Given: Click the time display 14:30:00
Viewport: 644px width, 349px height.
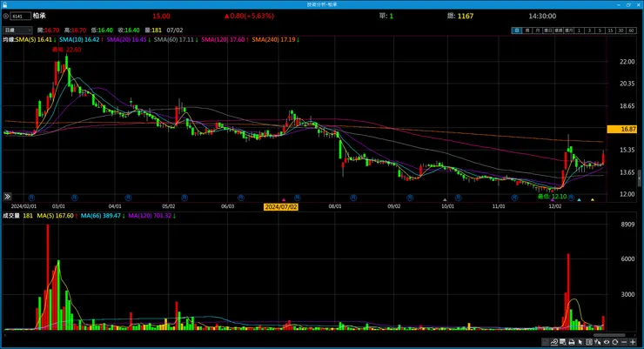Looking at the screenshot, I should tap(542, 16).
